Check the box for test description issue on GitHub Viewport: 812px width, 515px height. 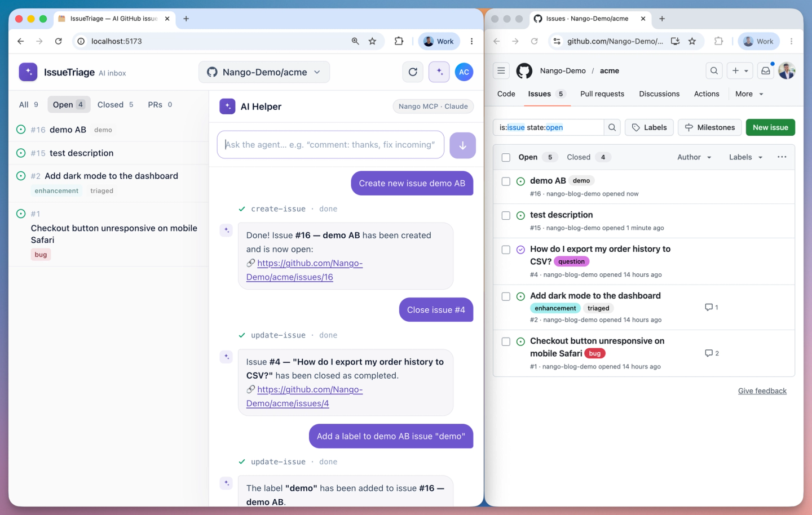coord(506,216)
